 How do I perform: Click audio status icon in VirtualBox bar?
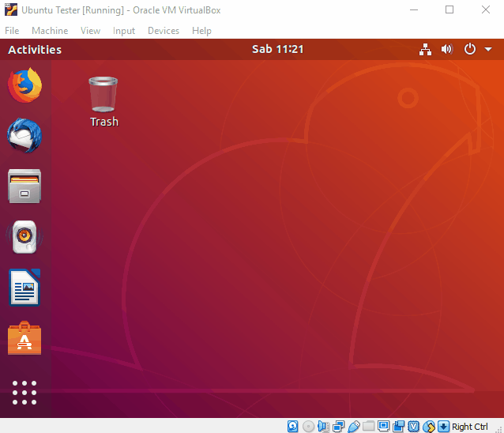[x=323, y=427]
